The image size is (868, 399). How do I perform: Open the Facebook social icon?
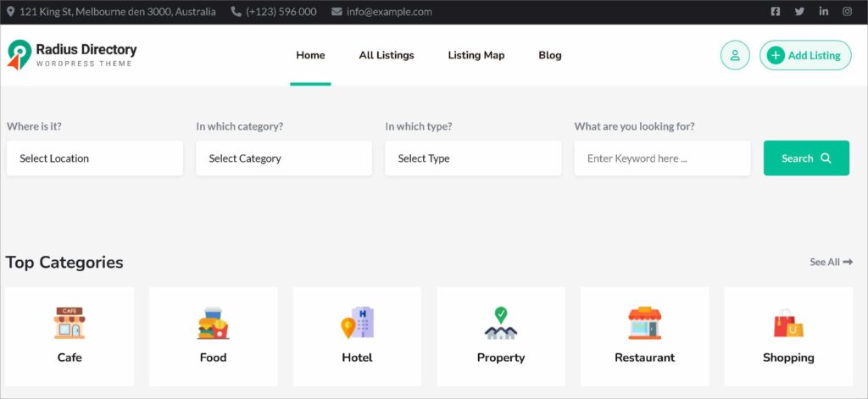click(x=776, y=12)
